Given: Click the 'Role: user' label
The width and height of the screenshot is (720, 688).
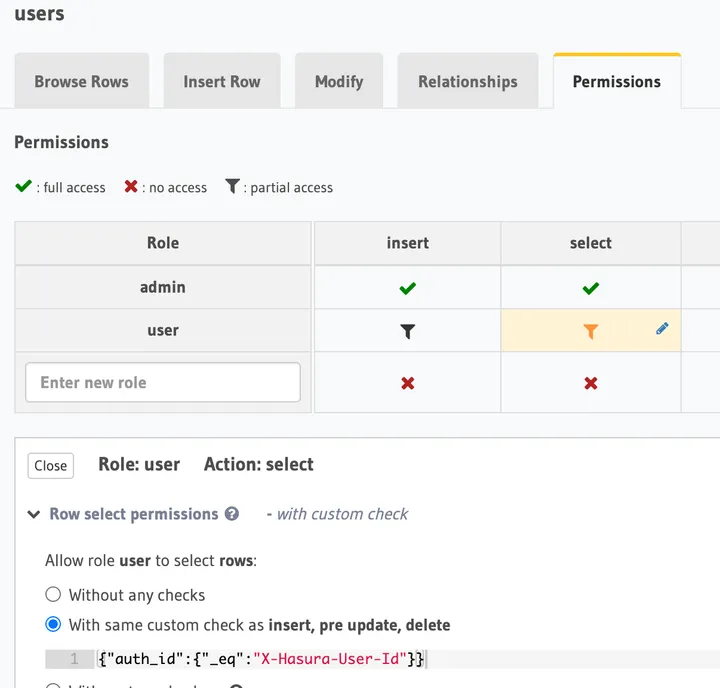Looking at the screenshot, I should pyautogui.click(x=139, y=464).
